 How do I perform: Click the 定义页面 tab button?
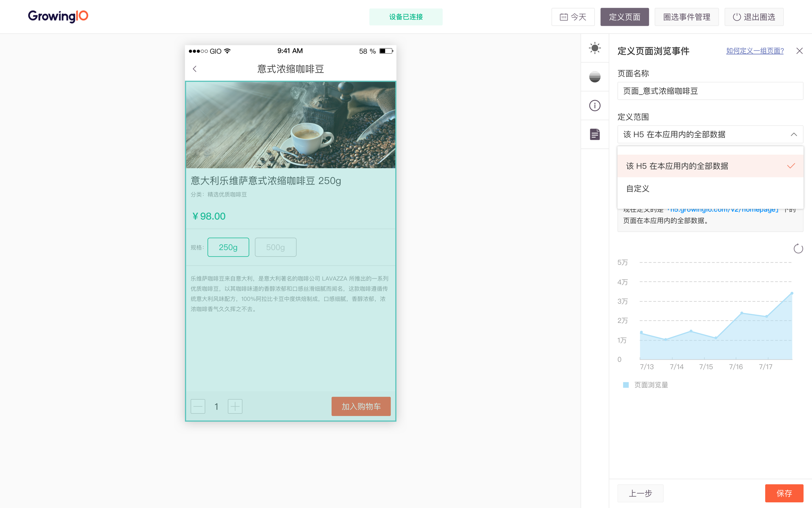(624, 17)
